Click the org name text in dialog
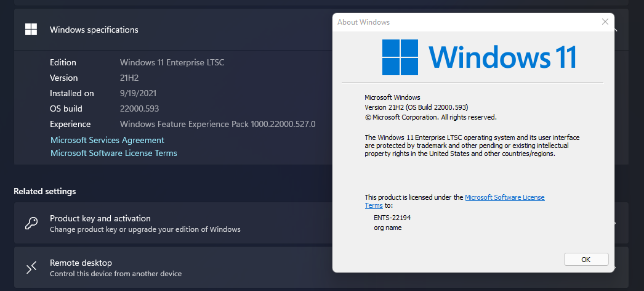 (x=388, y=227)
